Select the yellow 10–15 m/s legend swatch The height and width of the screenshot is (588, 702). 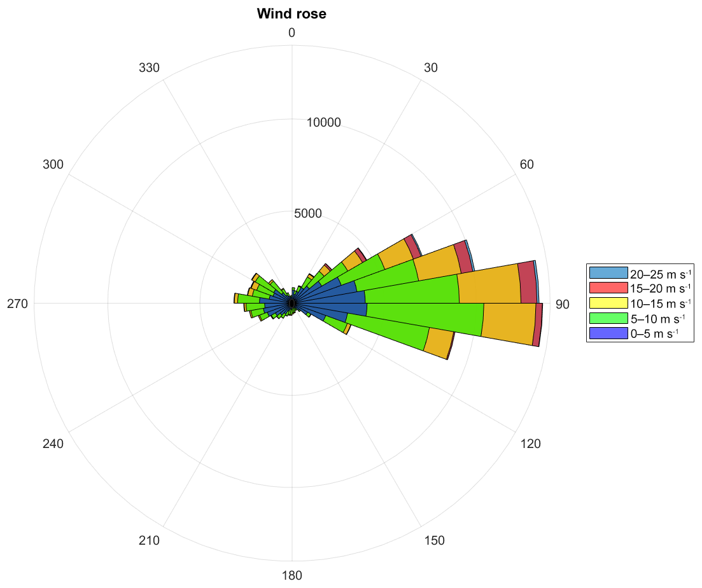coord(608,302)
